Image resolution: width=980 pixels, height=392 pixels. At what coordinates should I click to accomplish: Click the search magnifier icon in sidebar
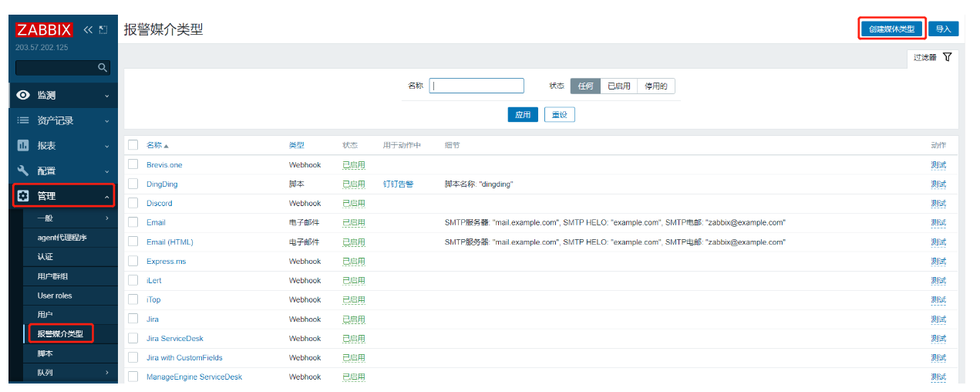pyautogui.click(x=102, y=68)
